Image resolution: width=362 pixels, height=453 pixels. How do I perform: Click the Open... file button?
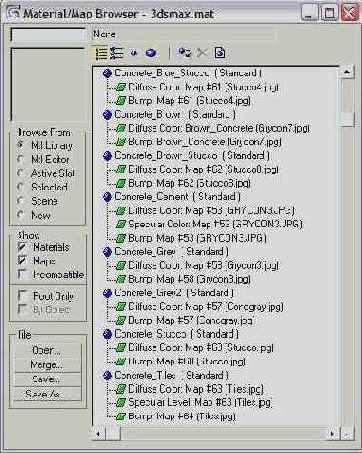pyautogui.click(x=47, y=351)
